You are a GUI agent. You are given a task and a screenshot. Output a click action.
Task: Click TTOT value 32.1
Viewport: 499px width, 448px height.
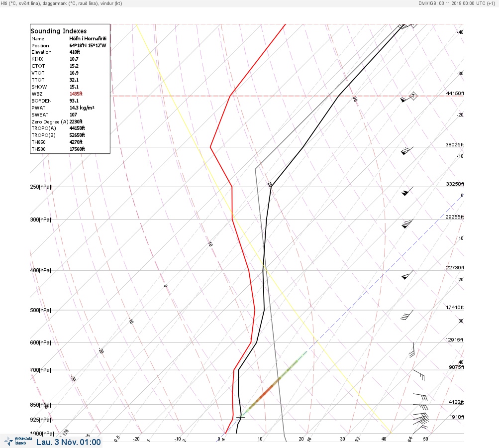click(x=74, y=80)
